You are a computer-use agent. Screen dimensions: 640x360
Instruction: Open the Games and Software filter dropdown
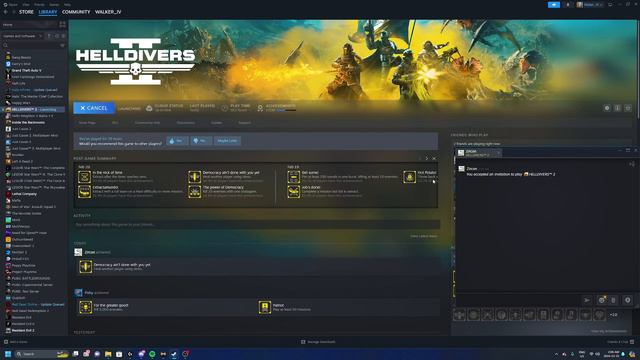coord(22,36)
